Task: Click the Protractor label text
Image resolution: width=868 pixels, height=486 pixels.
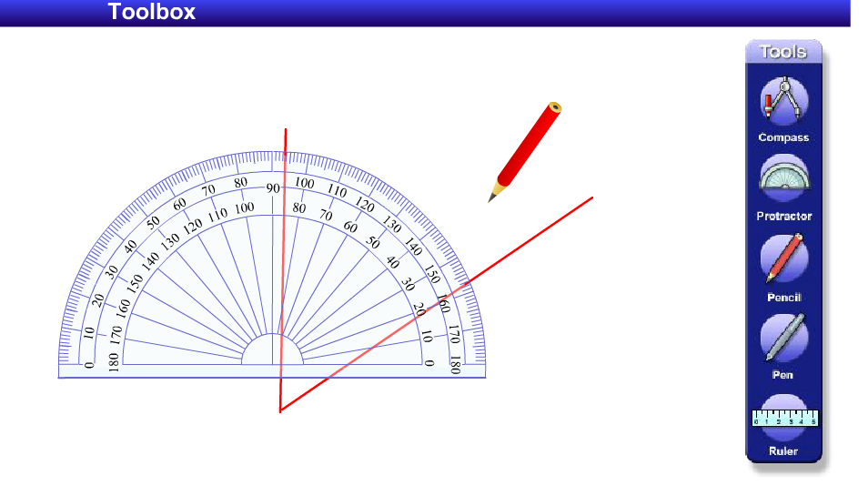Action: (x=784, y=216)
